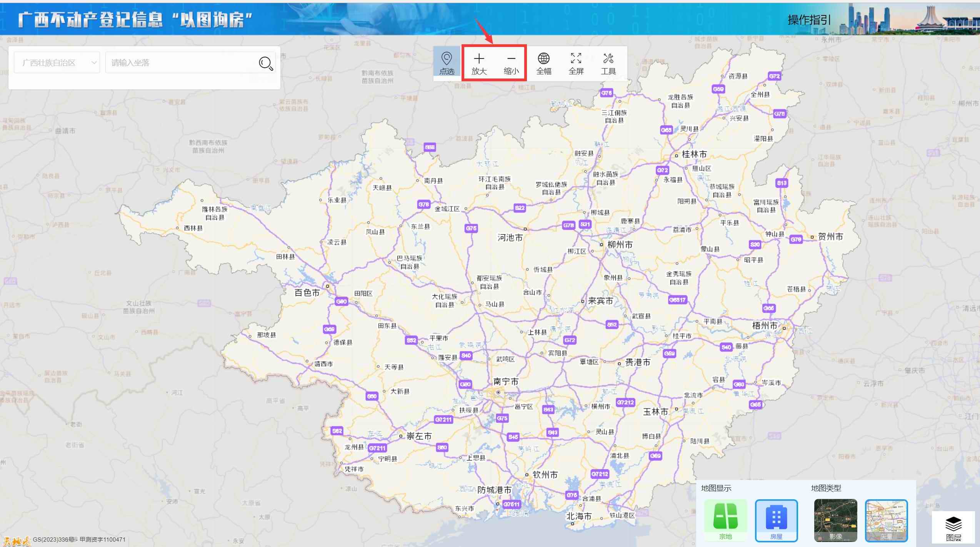This screenshot has height=547, width=980.
Task: Toggle 宗地 parcel map display
Action: coord(725,520)
